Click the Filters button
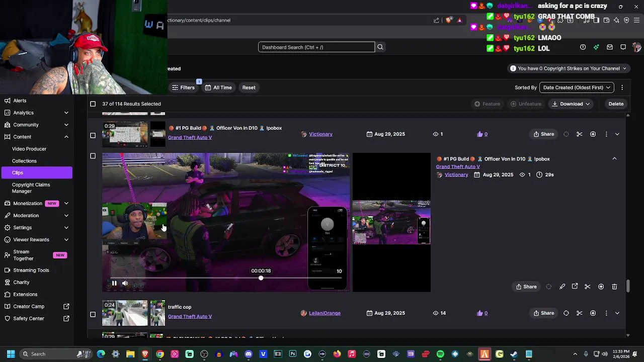Viewport: 644px width, 362px height. point(183,87)
